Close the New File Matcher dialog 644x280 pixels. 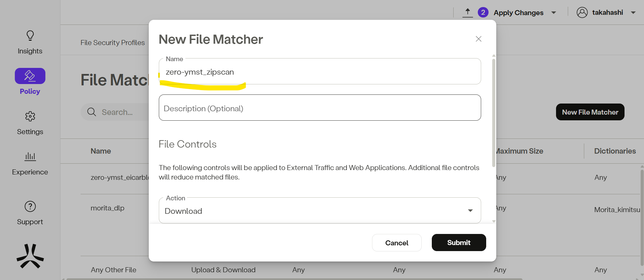click(x=478, y=39)
